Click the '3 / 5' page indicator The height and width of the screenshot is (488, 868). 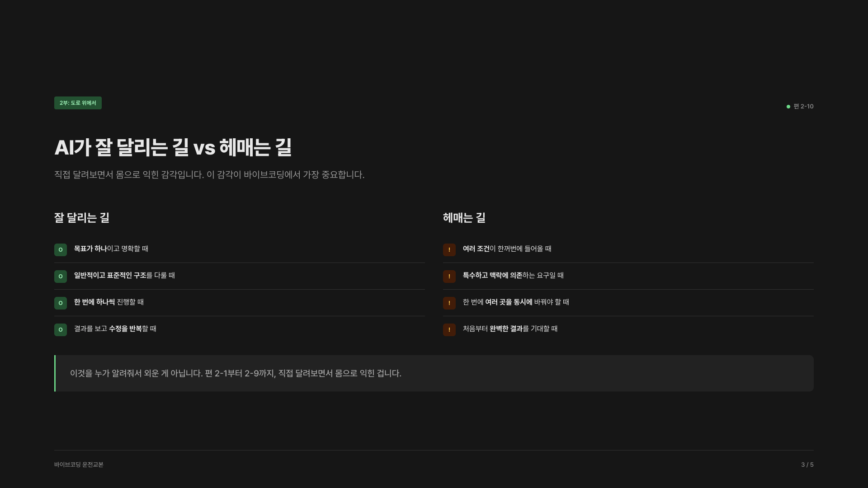(807, 465)
